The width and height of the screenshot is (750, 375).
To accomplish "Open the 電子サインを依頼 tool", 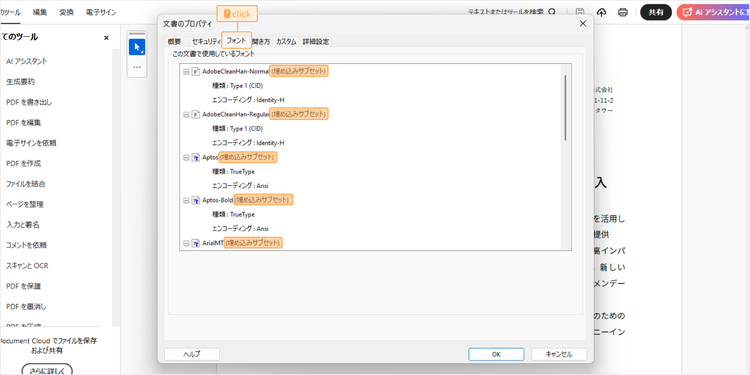I will point(32,143).
